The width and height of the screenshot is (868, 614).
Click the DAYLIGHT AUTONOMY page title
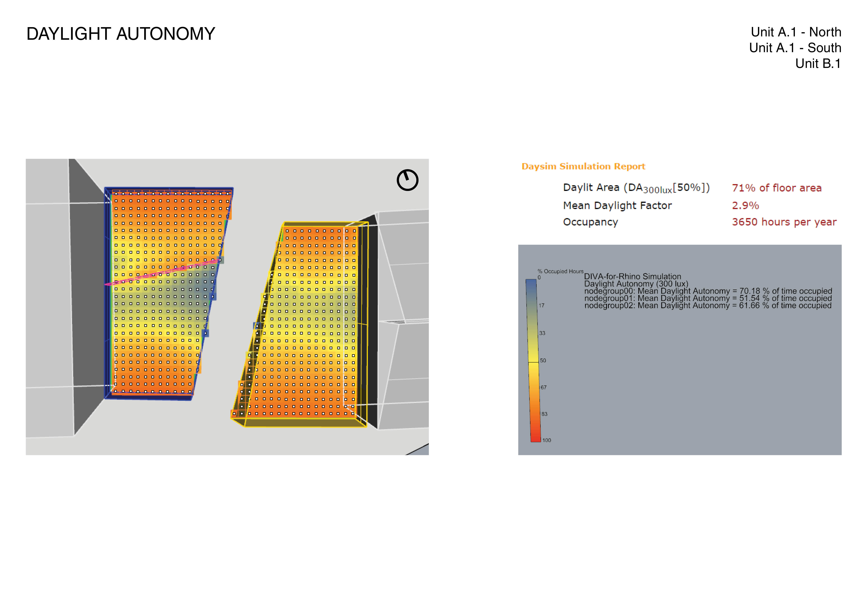(121, 34)
